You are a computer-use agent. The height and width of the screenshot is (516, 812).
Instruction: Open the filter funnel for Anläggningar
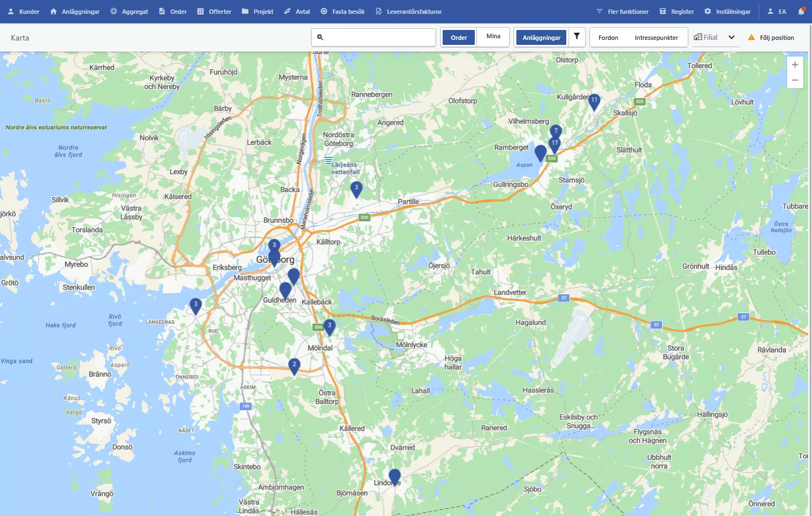[577, 37]
